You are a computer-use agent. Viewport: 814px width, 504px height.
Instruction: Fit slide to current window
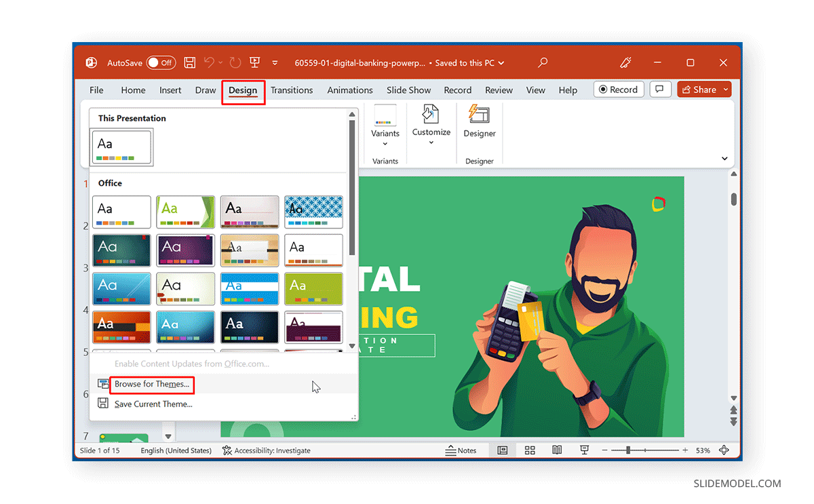(724, 450)
